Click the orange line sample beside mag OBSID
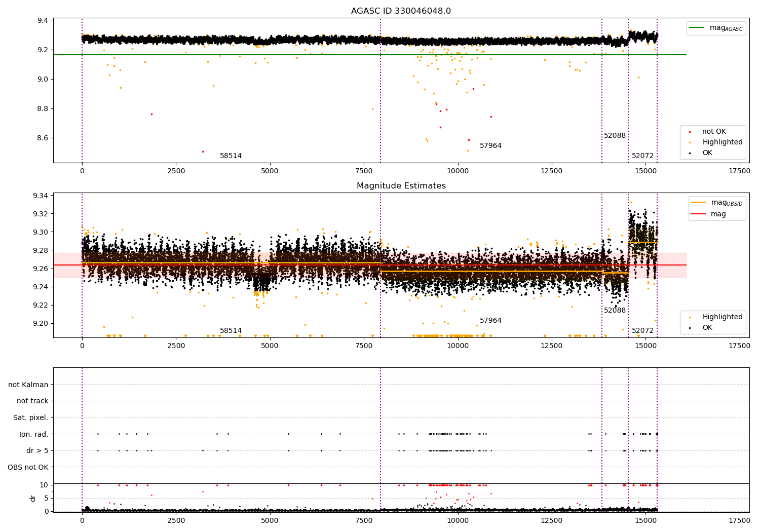This screenshot has height=532, width=760. pyautogui.click(x=698, y=203)
